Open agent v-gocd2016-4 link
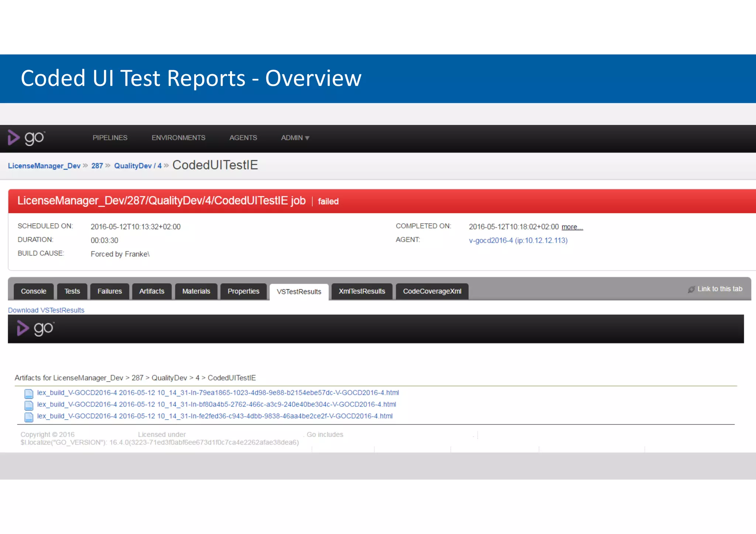This screenshot has height=534, width=756. (x=518, y=241)
